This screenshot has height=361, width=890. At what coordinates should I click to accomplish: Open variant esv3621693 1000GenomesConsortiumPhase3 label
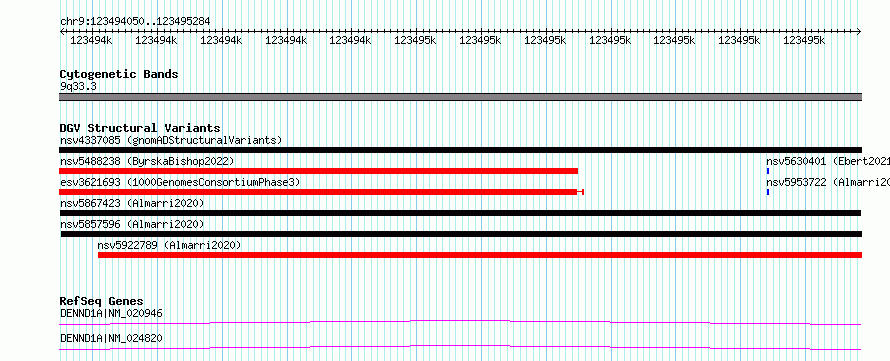point(180,182)
